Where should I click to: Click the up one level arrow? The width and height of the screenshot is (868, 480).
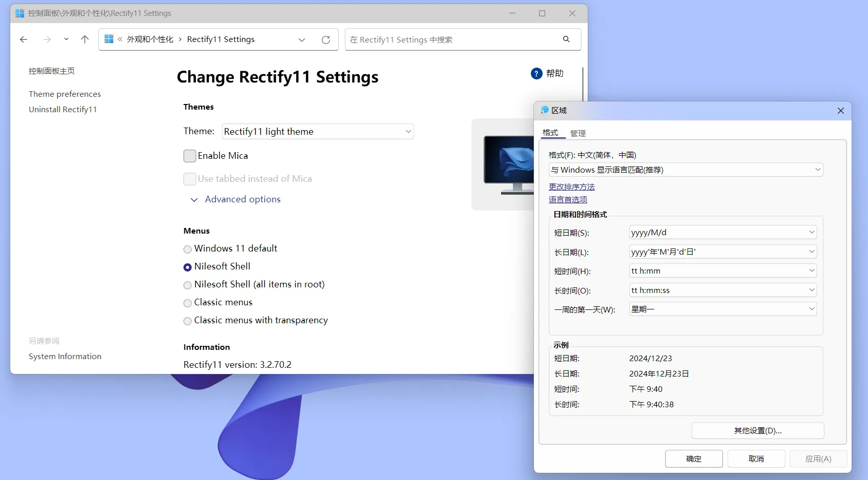point(85,39)
